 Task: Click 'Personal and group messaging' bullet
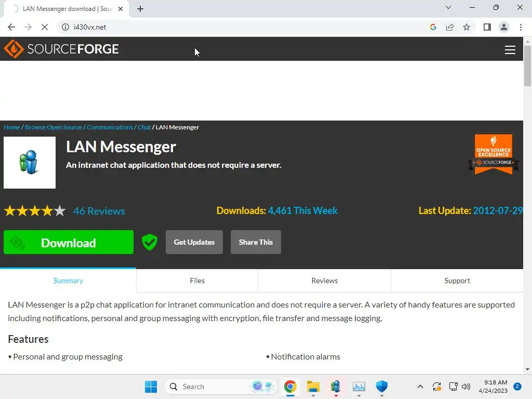[x=68, y=357]
